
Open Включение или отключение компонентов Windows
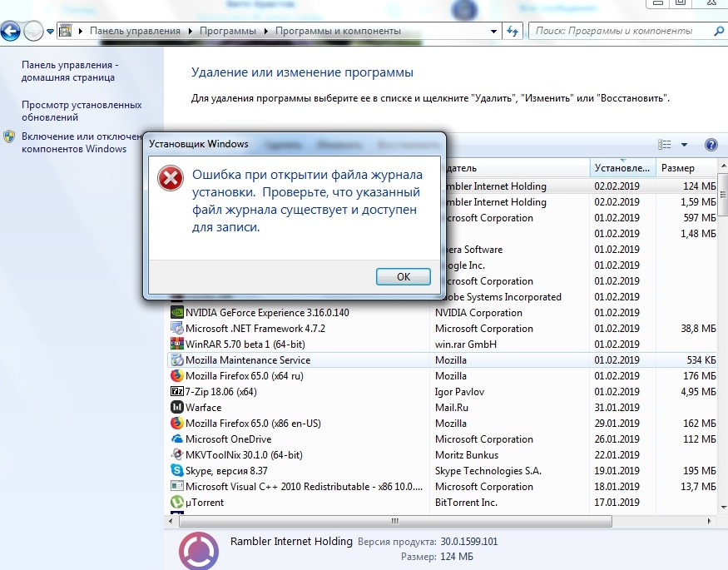coord(82,142)
